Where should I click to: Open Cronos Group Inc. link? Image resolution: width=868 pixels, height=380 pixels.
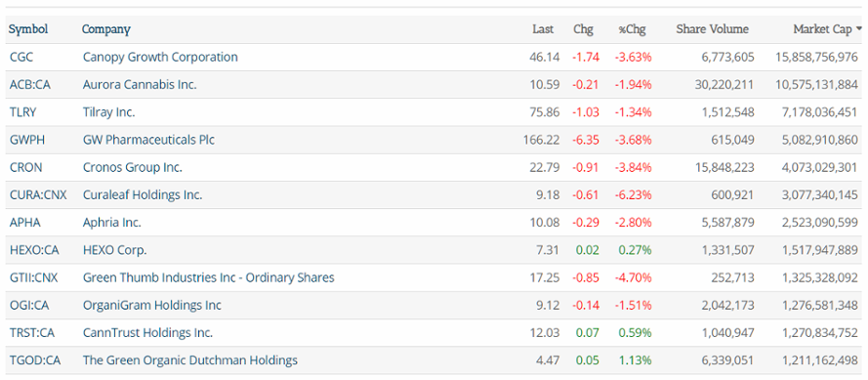[133, 167]
